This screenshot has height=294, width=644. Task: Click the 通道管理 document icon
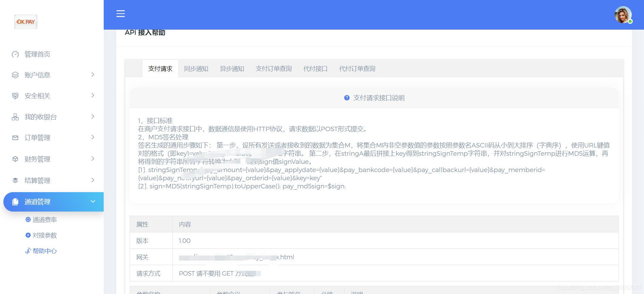point(15,202)
